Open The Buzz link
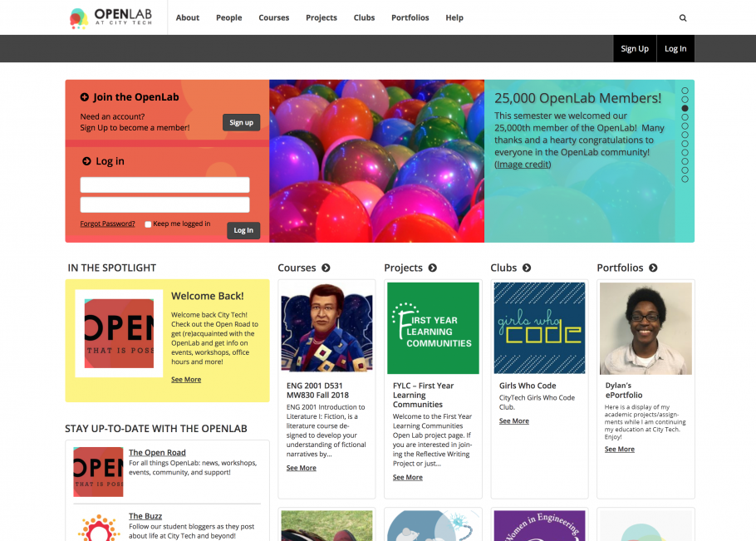Screen dimensions: 756x541 [145, 516]
